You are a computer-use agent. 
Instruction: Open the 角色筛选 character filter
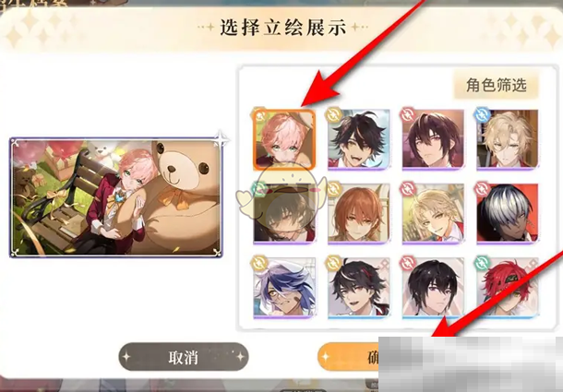[x=497, y=85]
